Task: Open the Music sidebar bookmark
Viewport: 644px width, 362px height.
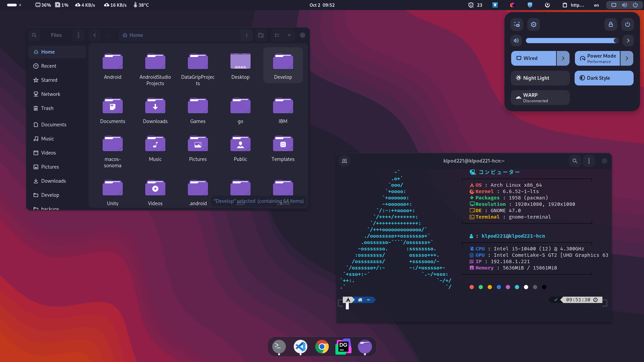Action: coord(57,139)
